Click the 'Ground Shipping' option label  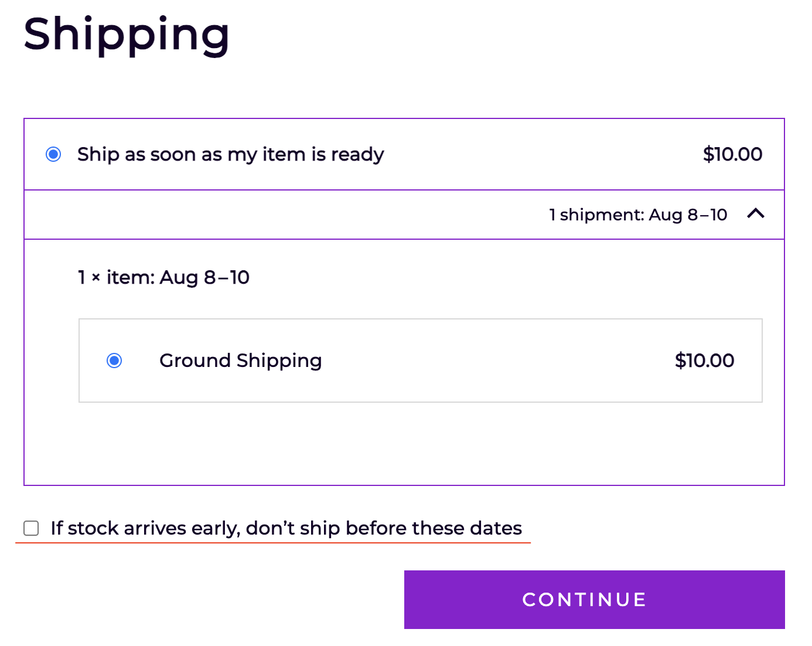coord(240,361)
